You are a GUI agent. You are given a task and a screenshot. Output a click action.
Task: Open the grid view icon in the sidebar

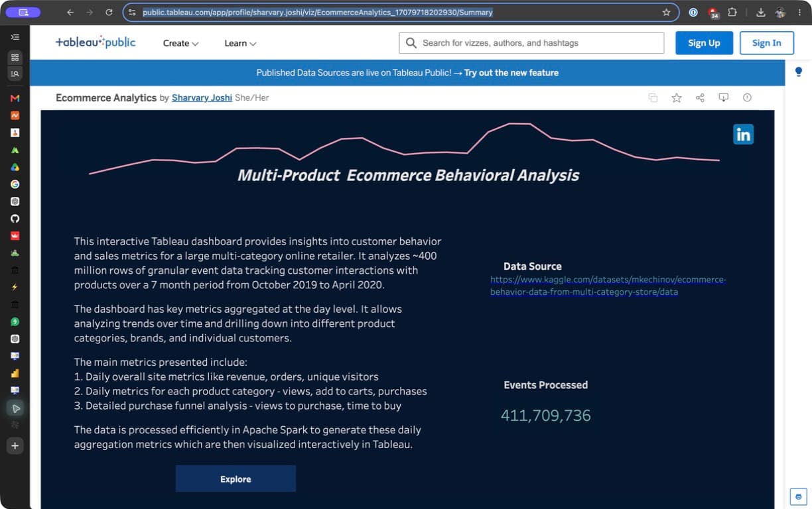pos(15,57)
